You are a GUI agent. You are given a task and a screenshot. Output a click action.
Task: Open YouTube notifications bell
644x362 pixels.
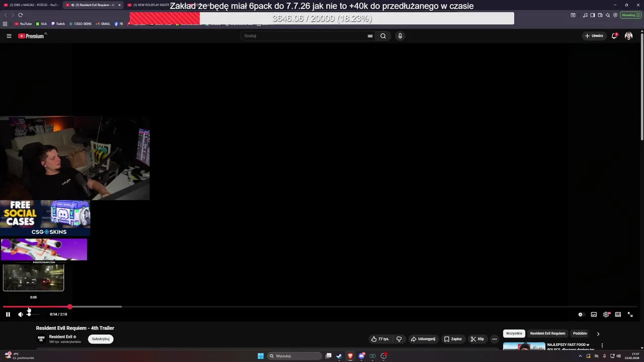point(614,36)
